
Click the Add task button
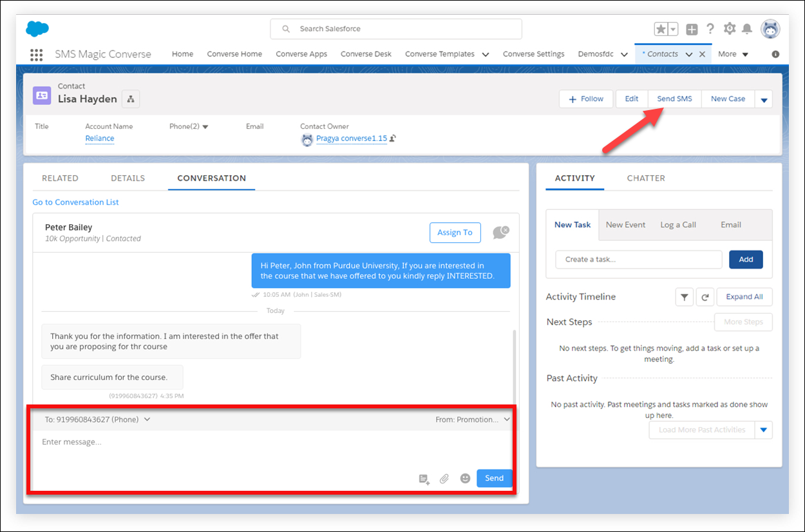pyautogui.click(x=746, y=260)
